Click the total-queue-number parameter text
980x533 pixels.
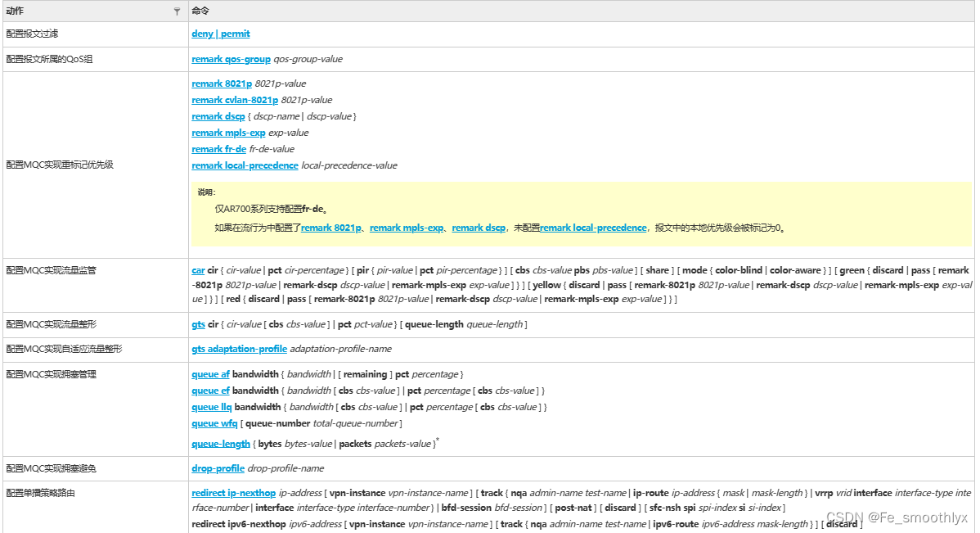pyautogui.click(x=356, y=423)
